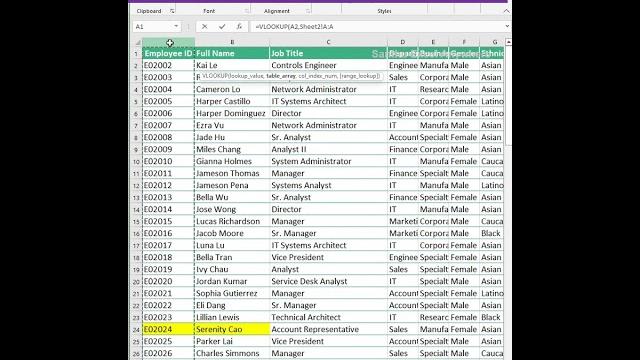The width and height of the screenshot is (640, 360).
Task: Select the Cameron Lo cell
Action: (x=232, y=89)
